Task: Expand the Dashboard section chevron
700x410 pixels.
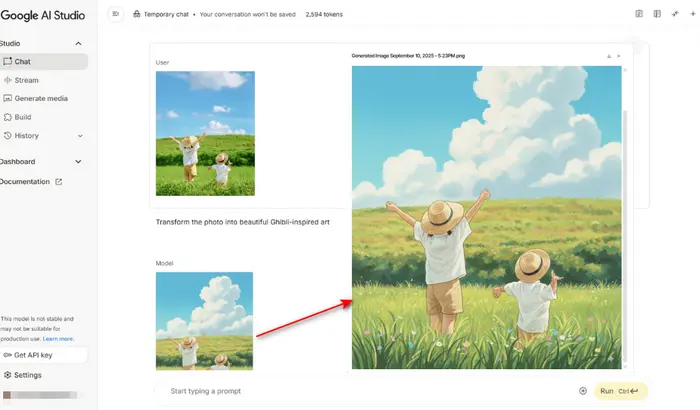Action: point(78,162)
